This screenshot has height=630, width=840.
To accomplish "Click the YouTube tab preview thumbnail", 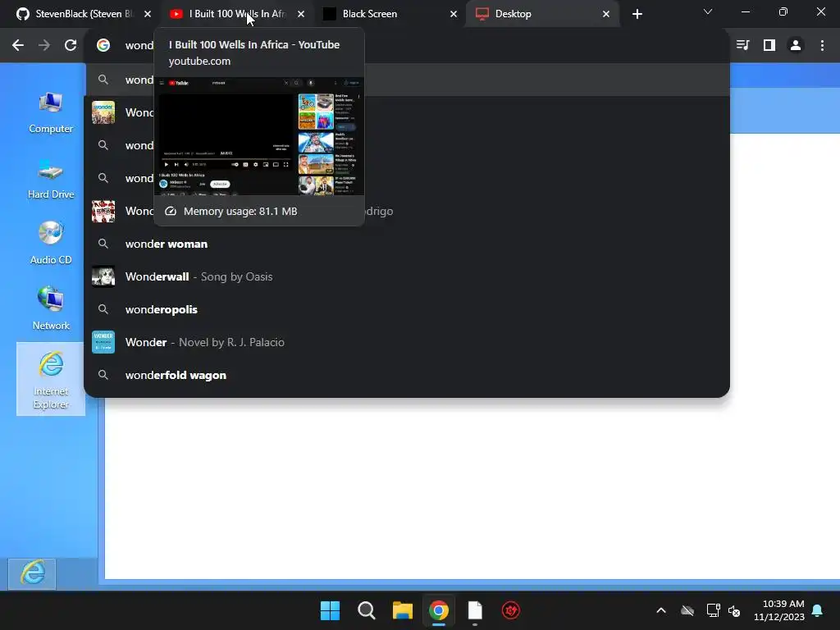I will (x=259, y=136).
